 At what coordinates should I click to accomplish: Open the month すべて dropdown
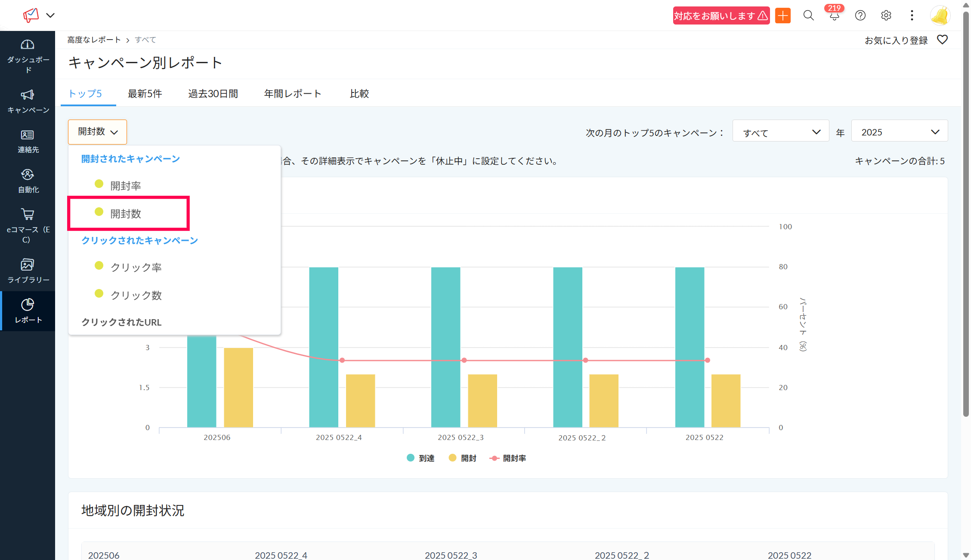point(780,132)
